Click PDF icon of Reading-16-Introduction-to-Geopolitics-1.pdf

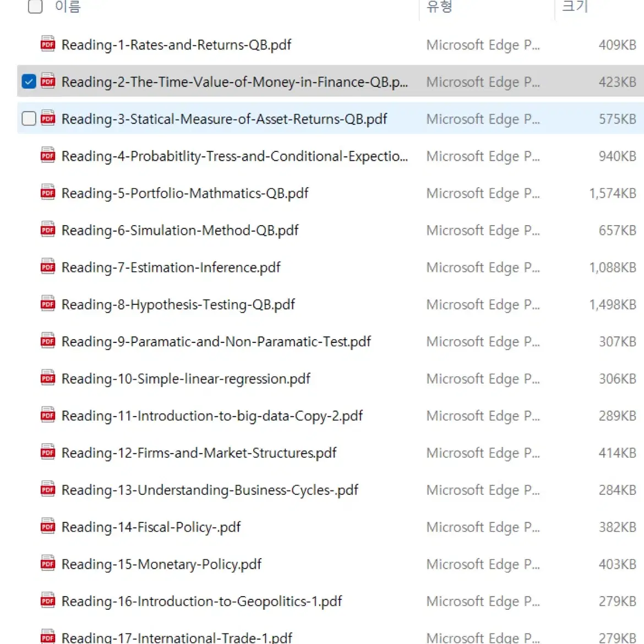click(x=48, y=600)
